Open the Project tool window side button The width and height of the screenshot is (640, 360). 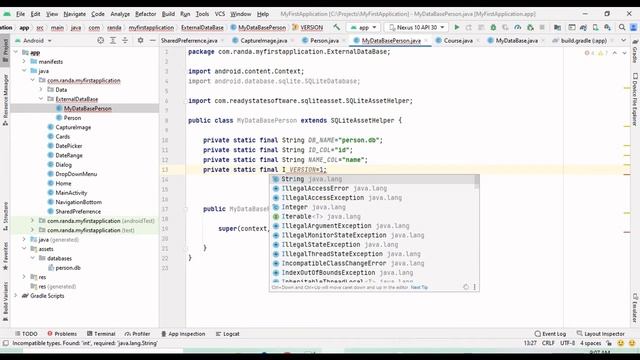[x=5, y=50]
